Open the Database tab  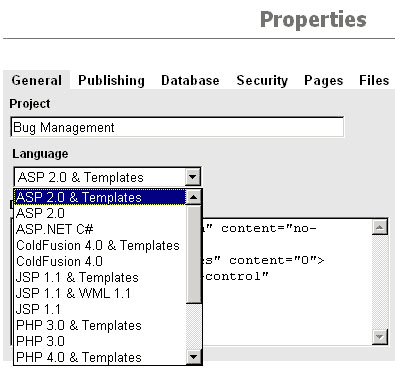point(190,81)
